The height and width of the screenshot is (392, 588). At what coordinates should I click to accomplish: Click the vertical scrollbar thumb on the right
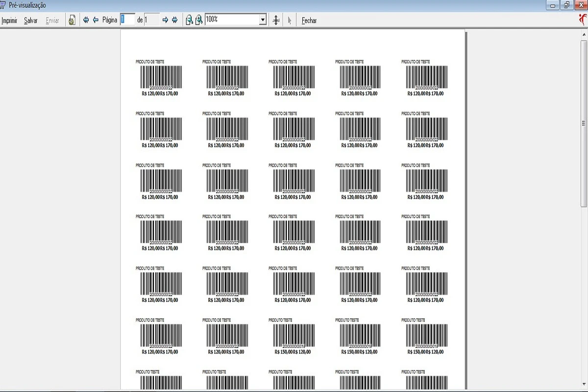click(584, 122)
